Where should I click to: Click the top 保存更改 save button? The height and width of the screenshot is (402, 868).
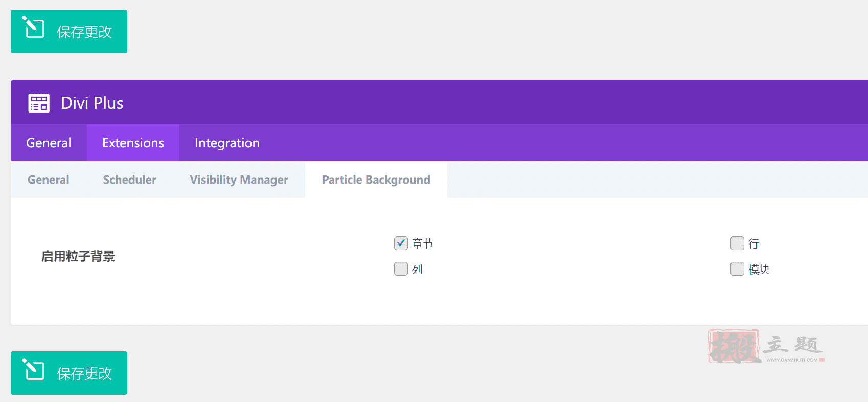[x=69, y=31]
